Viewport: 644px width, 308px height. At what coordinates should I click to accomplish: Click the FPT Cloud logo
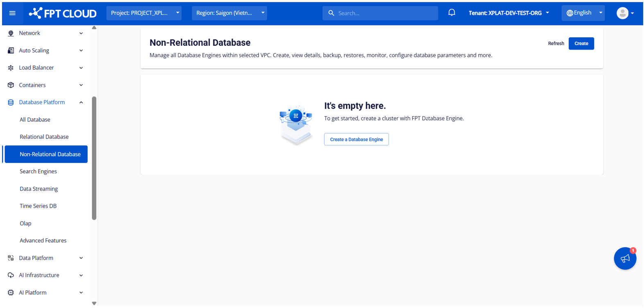coord(63,13)
